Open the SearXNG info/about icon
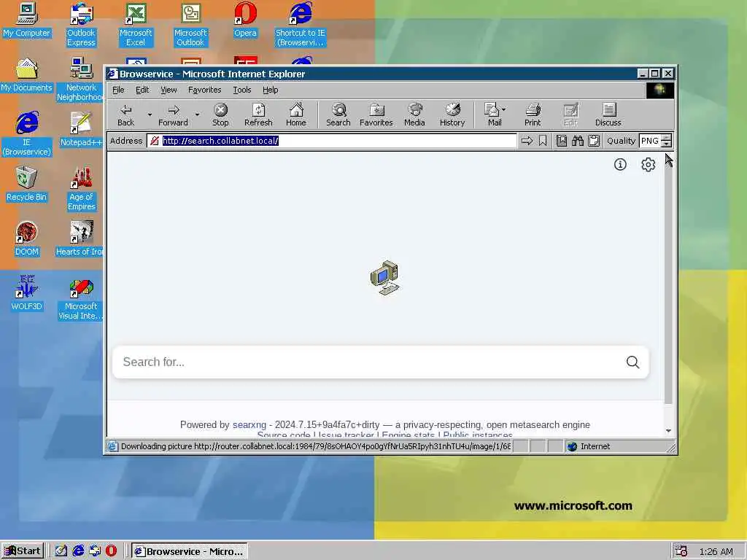The image size is (747, 560). pyautogui.click(x=620, y=165)
